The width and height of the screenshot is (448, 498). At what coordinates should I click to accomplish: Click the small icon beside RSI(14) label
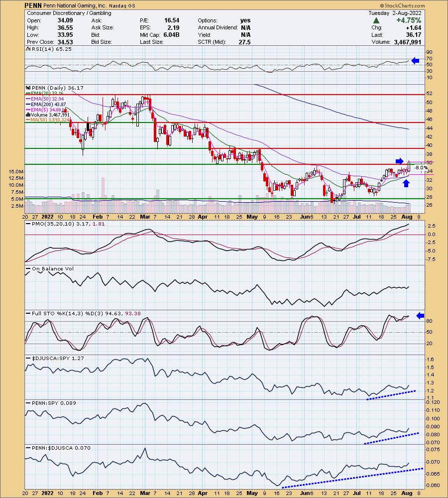click(x=28, y=49)
